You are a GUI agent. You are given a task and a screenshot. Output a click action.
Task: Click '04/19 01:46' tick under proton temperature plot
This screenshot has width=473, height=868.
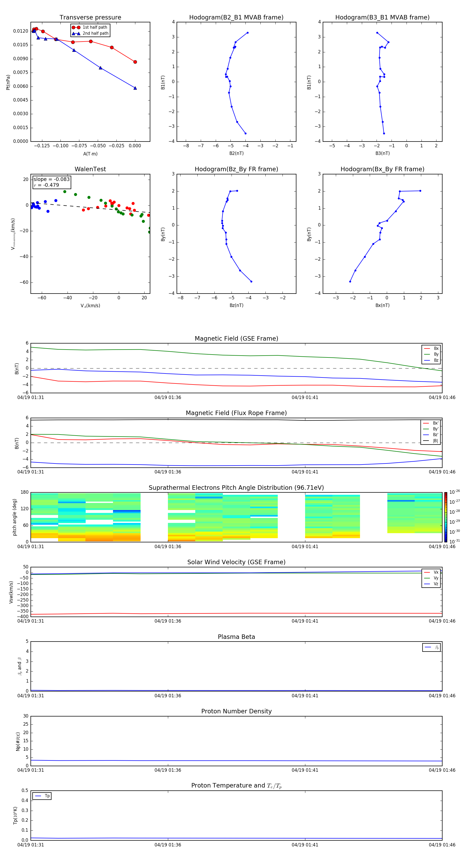[442, 845]
